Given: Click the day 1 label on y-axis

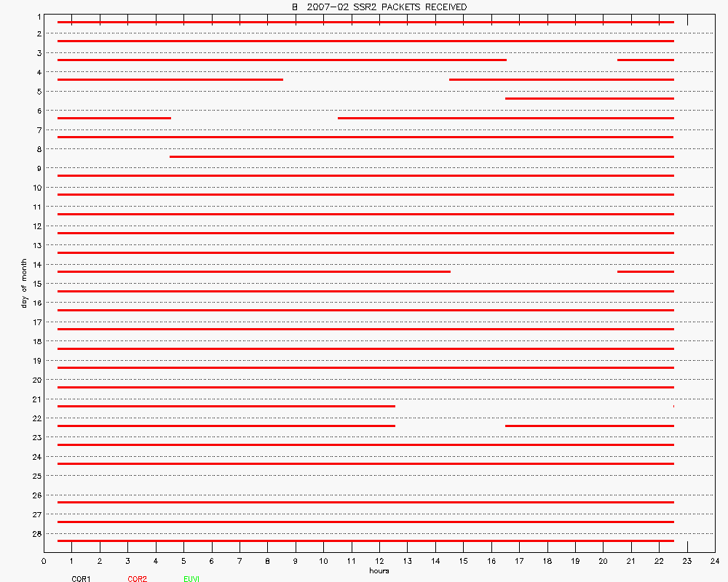Looking at the screenshot, I should click(38, 15).
